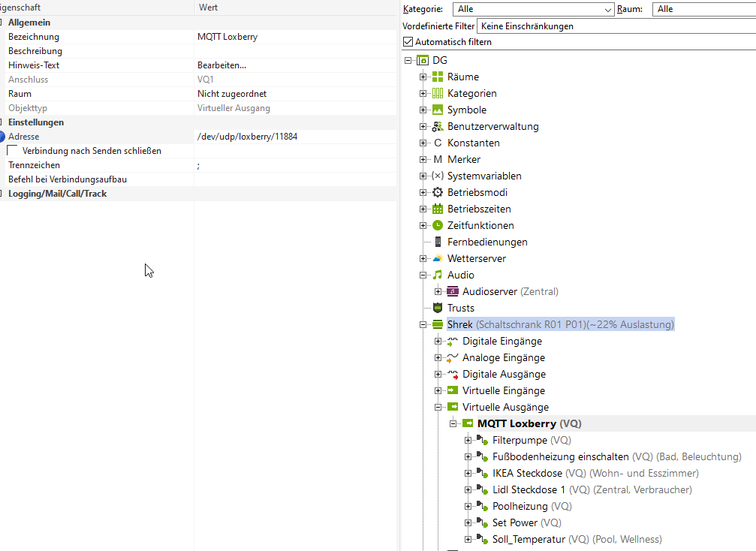Click the Betriebsmodi gear icon
This screenshot has height=551, width=756.
pyautogui.click(x=438, y=192)
